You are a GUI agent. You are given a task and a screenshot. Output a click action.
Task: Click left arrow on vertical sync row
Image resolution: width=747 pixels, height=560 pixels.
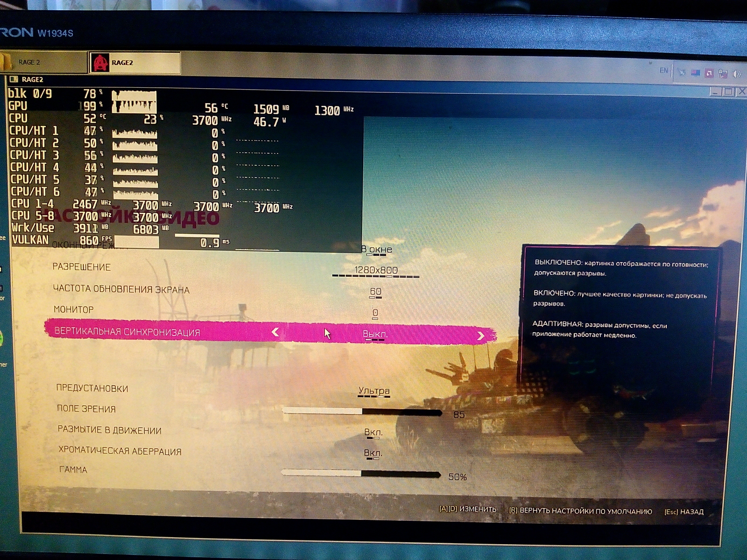[275, 332]
